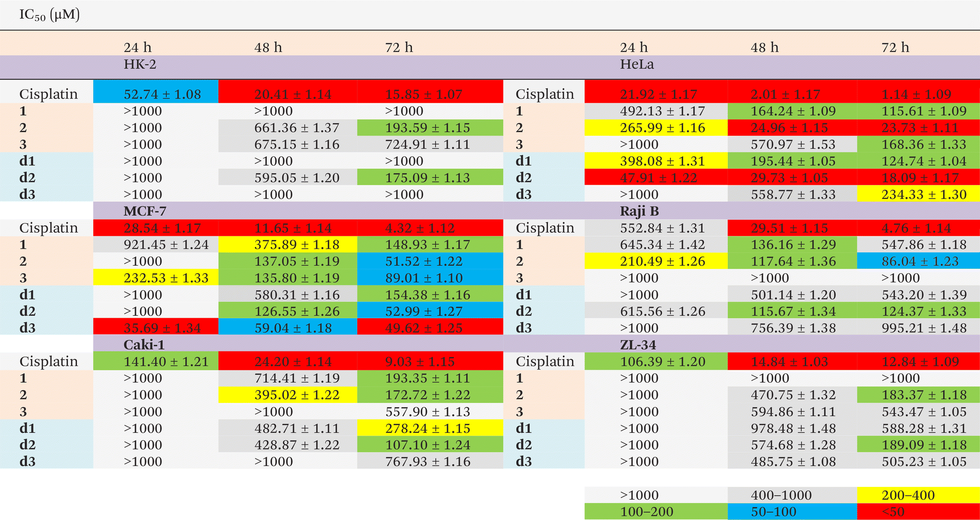Image resolution: width=980 pixels, height=520 pixels.
Task: Select the blue cell 52.74 ± 1.08
Action: pyautogui.click(x=156, y=91)
